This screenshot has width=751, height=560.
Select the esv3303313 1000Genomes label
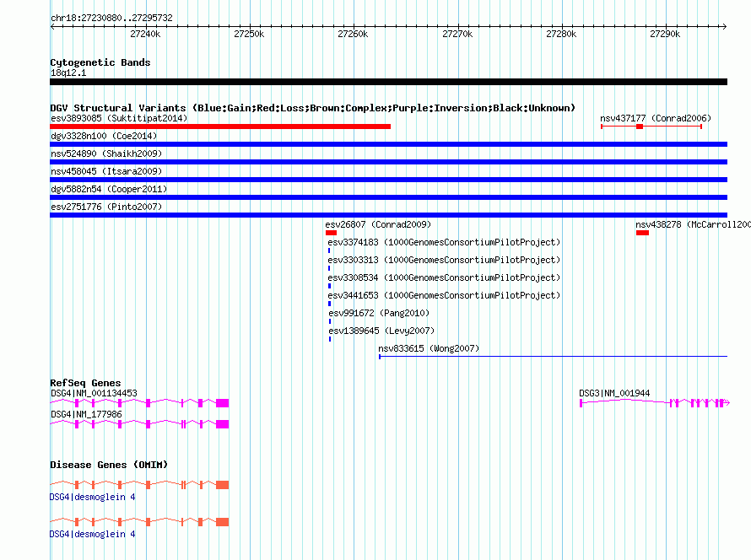(444, 260)
